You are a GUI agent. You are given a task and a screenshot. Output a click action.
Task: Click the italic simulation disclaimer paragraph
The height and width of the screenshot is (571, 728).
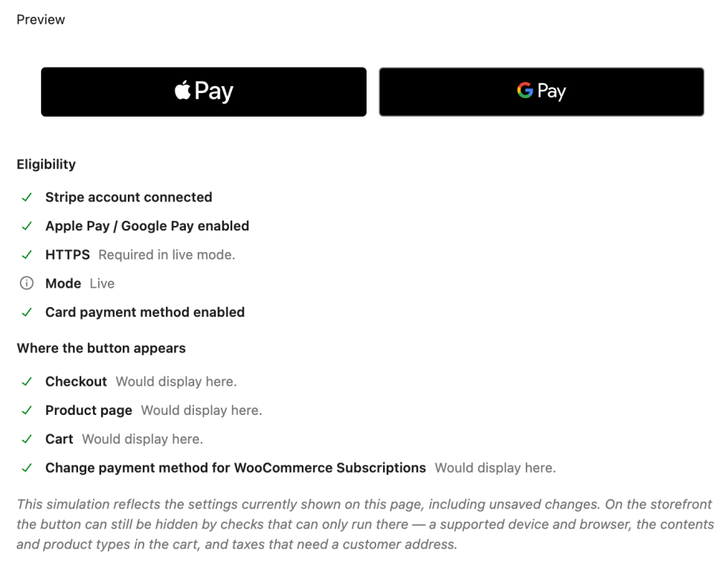(x=365, y=524)
